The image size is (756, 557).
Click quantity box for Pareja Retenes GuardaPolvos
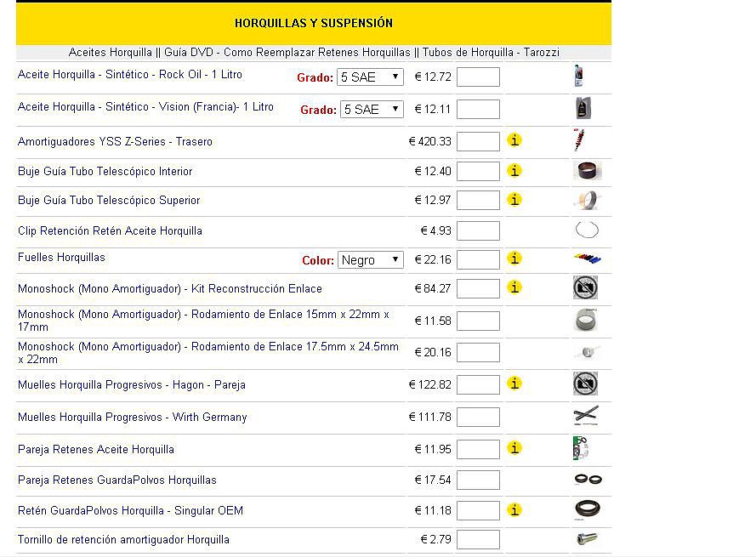pos(478,480)
